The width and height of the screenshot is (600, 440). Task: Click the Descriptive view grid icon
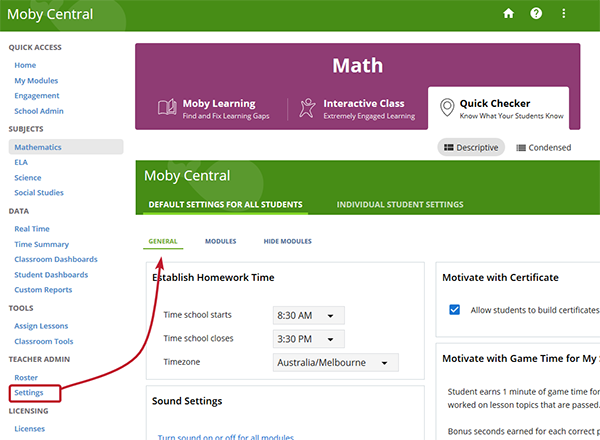pyautogui.click(x=448, y=148)
